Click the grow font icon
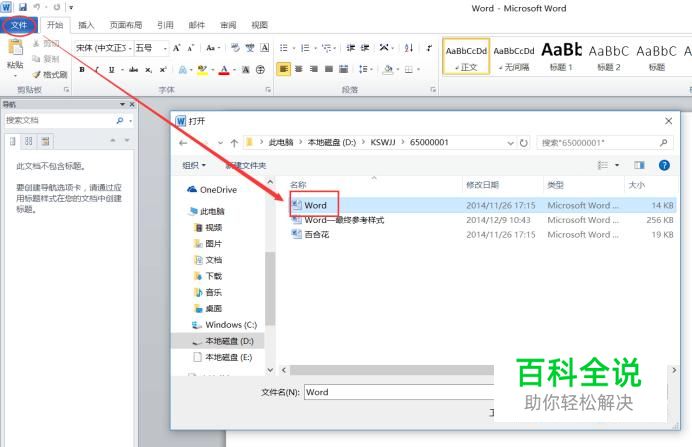 pos(177,48)
